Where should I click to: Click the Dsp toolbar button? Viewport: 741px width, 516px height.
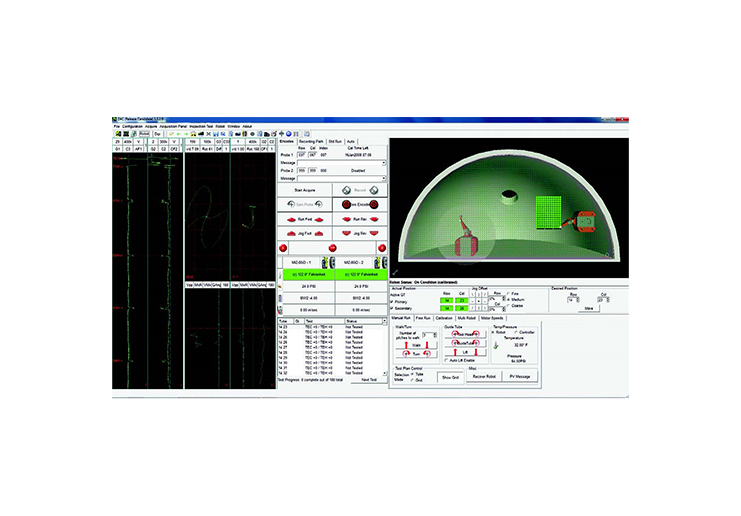158,134
